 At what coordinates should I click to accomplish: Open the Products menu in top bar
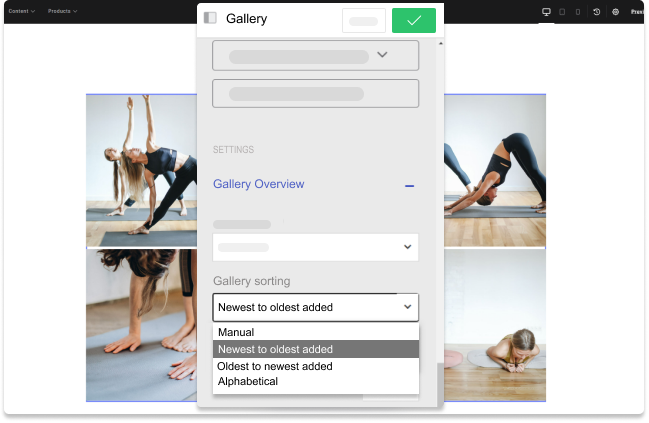tap(62, 12)
